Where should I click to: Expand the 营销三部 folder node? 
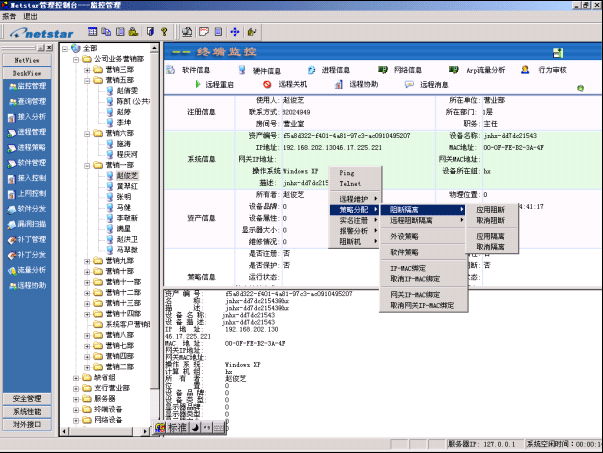pyautogui.click(x=87, y=70)
